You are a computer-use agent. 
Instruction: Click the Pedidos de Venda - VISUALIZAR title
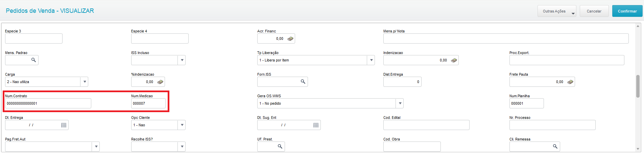(50, 11)
